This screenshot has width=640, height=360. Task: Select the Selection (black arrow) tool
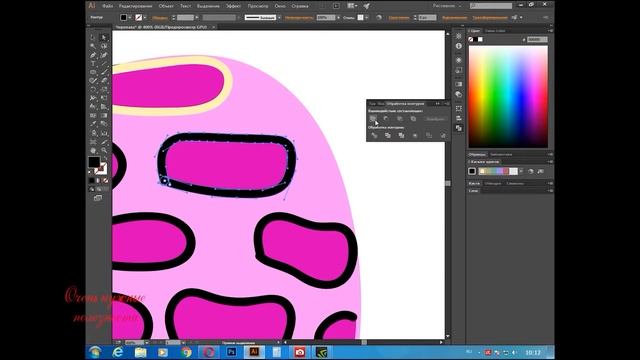(x=93, y=37)
